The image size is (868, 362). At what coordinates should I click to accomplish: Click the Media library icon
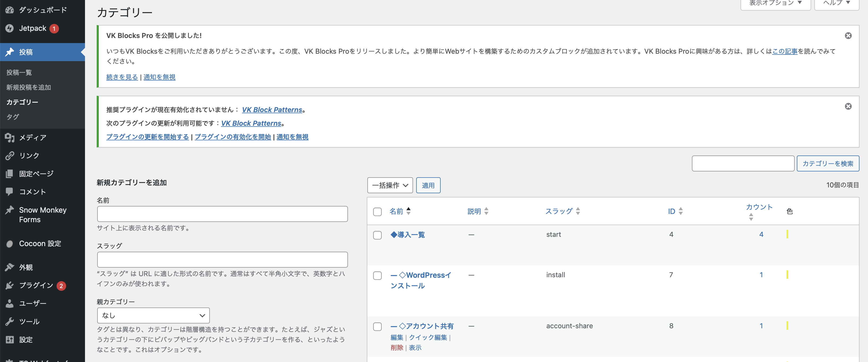[x=10, y=137]
